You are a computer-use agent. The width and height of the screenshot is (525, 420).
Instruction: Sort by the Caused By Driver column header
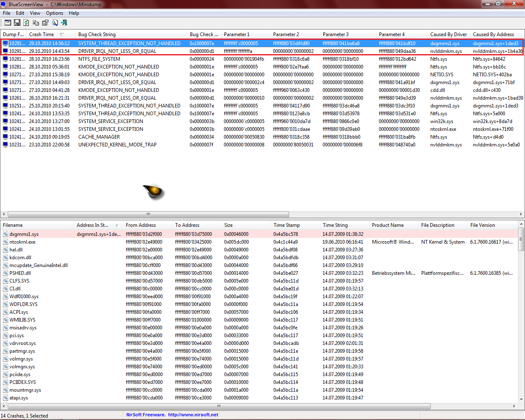click(x=449, y=34)
